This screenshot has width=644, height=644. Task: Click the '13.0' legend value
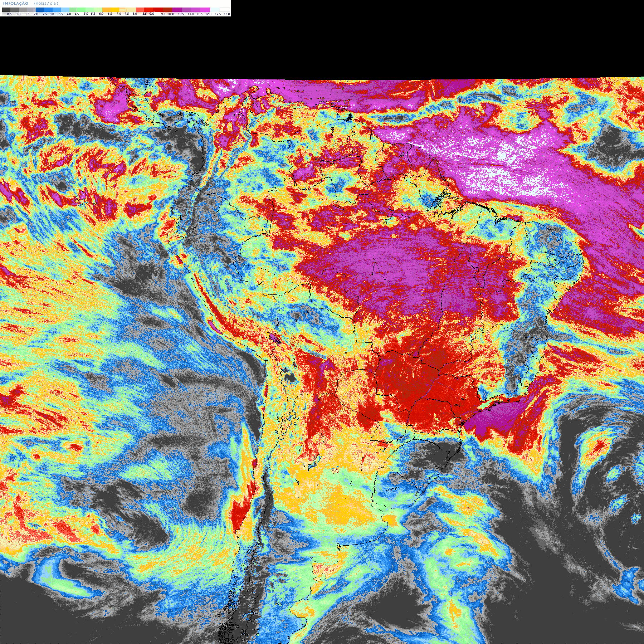pyautogui.click(x=227, y=14)
